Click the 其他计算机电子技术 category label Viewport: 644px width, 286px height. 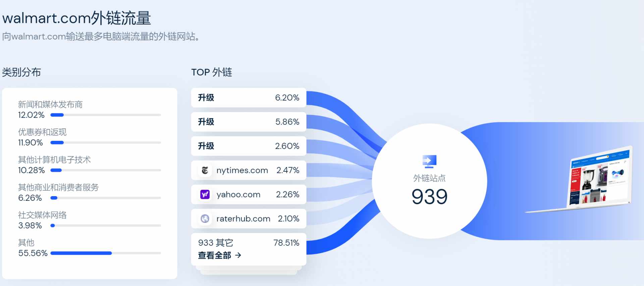[54, 160]
